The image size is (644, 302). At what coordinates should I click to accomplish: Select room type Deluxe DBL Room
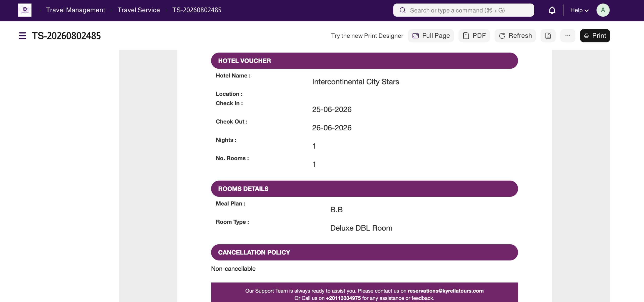(x=361, y=228)
